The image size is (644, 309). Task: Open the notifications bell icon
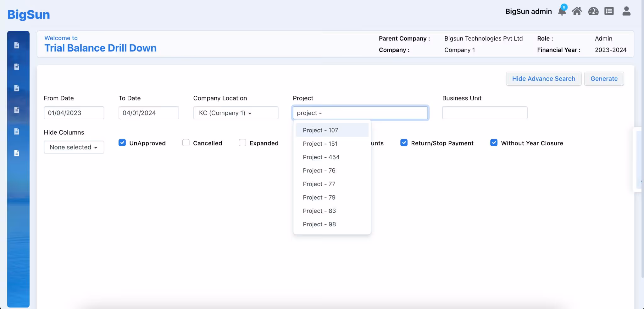pyautogui.click(x=562, y=11)
